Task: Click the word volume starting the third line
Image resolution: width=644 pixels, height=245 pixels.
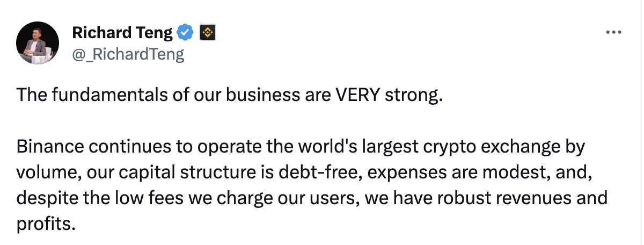Action: tap(46, 173)
